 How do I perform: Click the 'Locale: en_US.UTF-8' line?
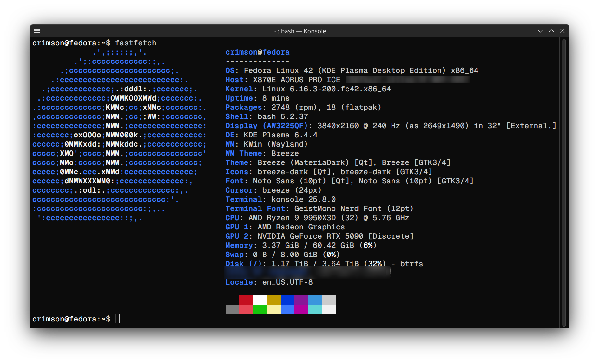(269, 282)
